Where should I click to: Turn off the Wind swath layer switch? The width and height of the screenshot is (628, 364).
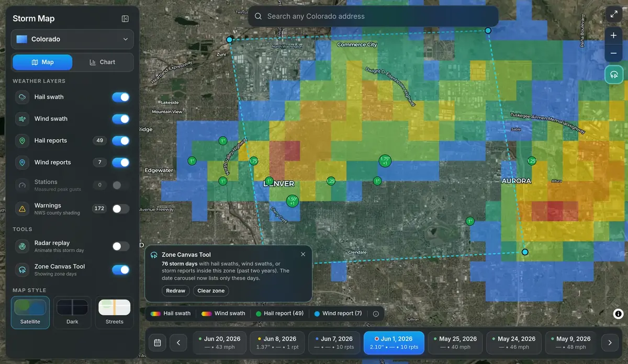(120, 119)
